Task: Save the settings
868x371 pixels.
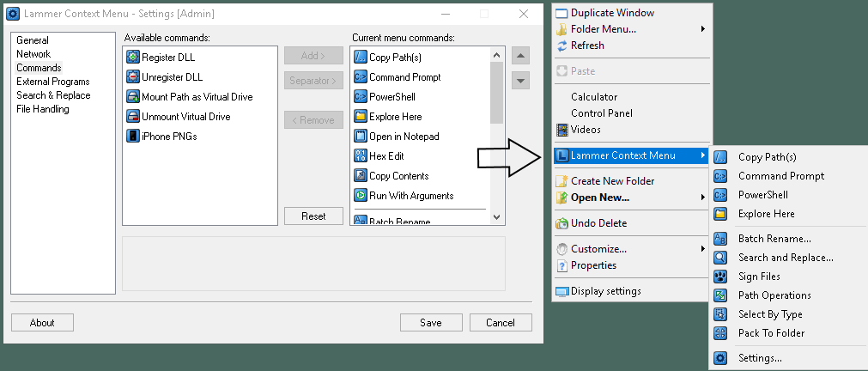Action: pyautogui.click(x=431, y=323)
